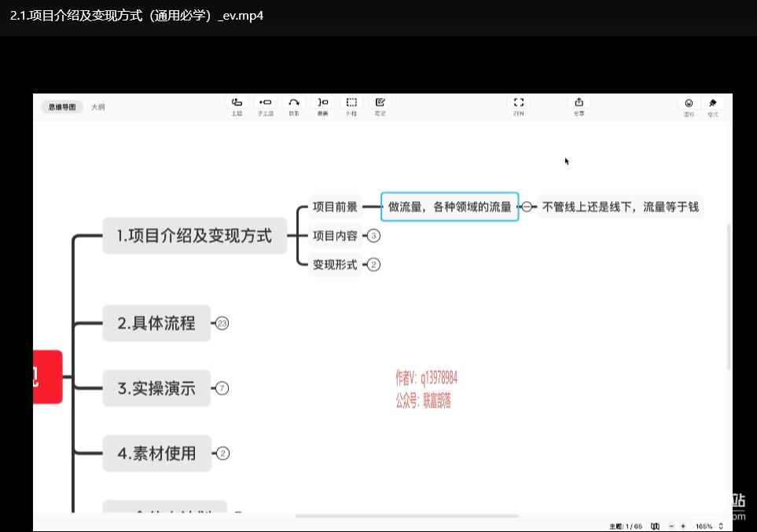Screen dimensions: 757x532
Task: Open the smiley Marker (图标) panel
Action: (689, 104)
